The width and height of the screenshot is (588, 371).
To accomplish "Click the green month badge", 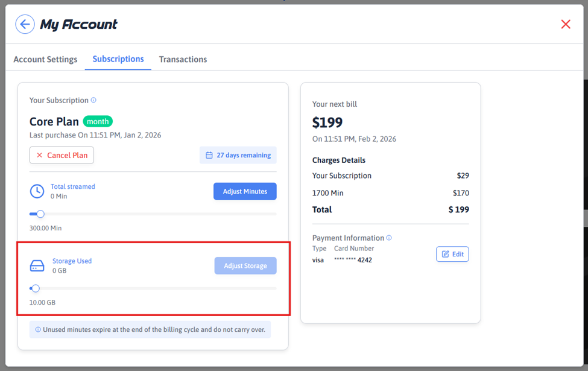I will tap(98, 121).
